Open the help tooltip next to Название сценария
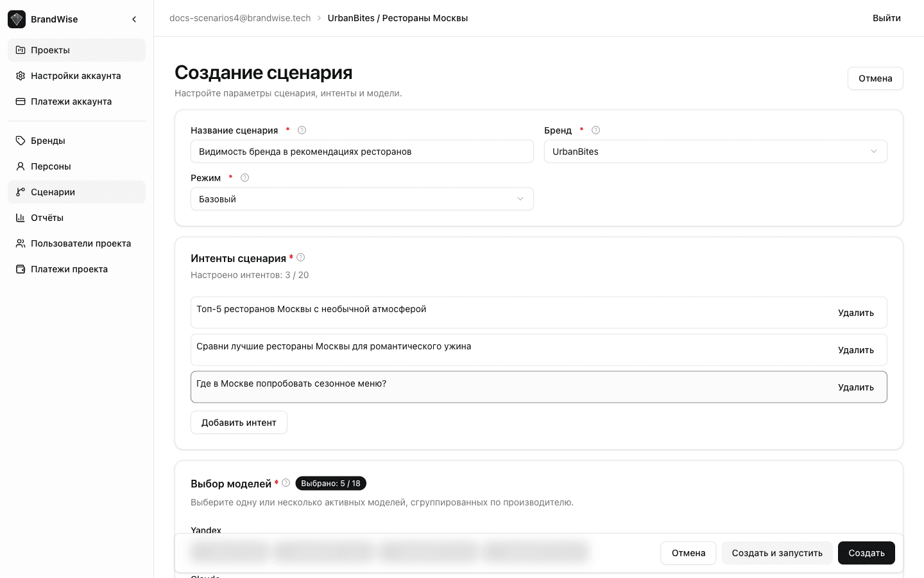Screen dimensions: 924x578 point(302,130)
